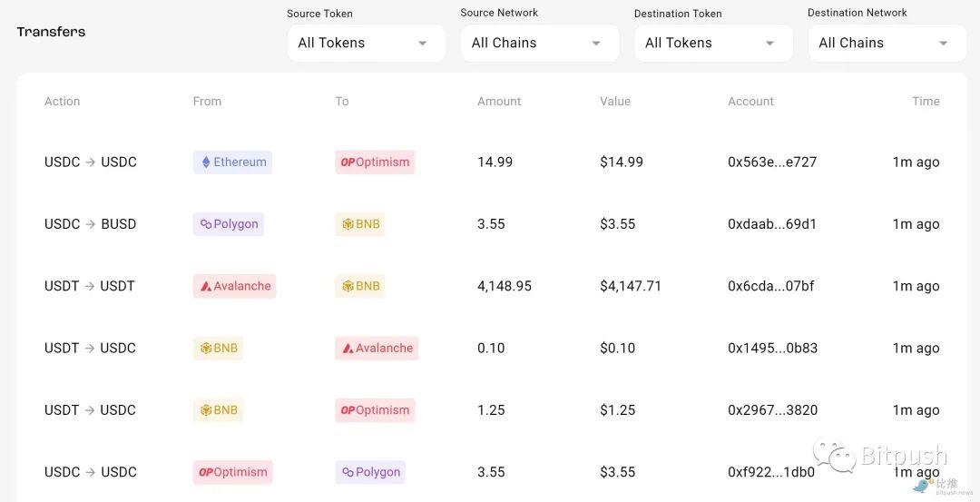
Task: Sort by the Value column header
Action: click(x=615, y=102)
